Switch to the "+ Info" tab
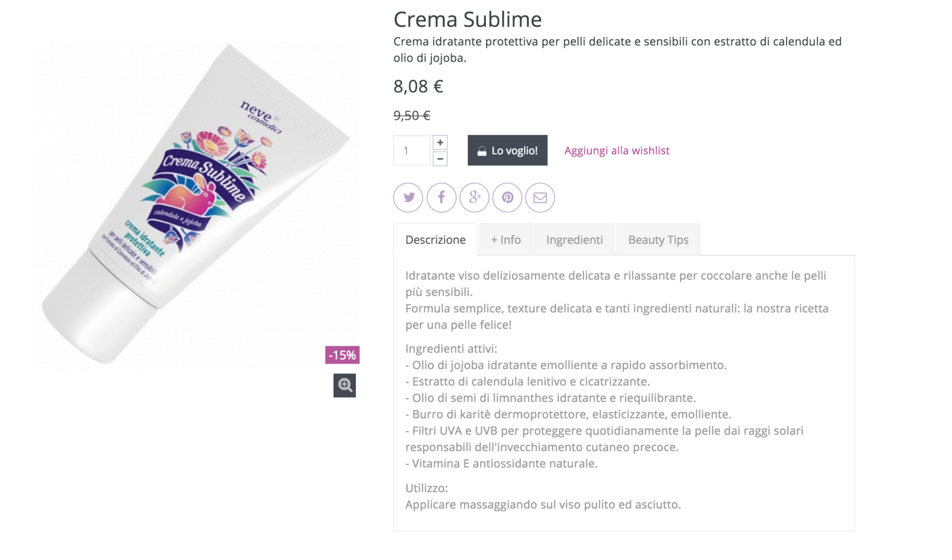The width and height of the screenshot is (952, 560). [x=506, y=240]
